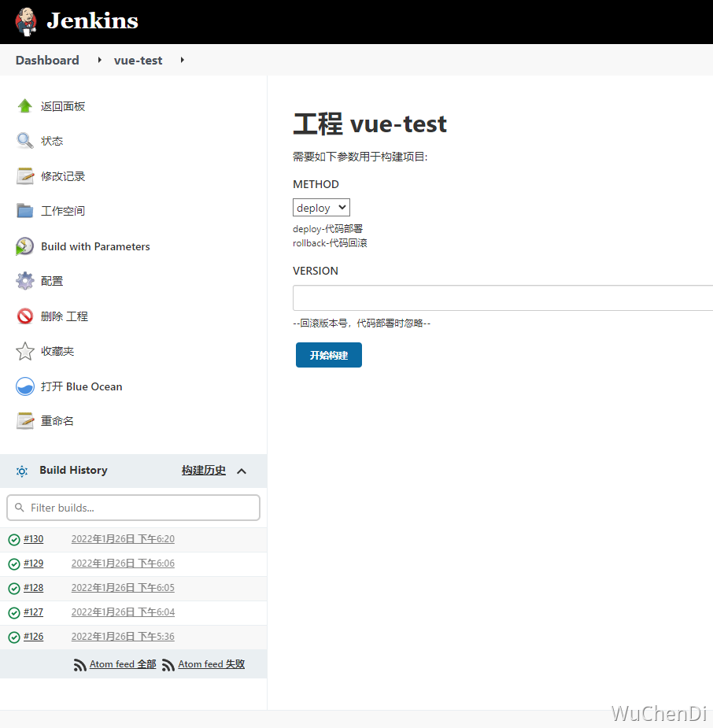This screenshot has height=728, width=713.
Task: Click the Jenkins butler logo icon
Action: coord(27,21)
